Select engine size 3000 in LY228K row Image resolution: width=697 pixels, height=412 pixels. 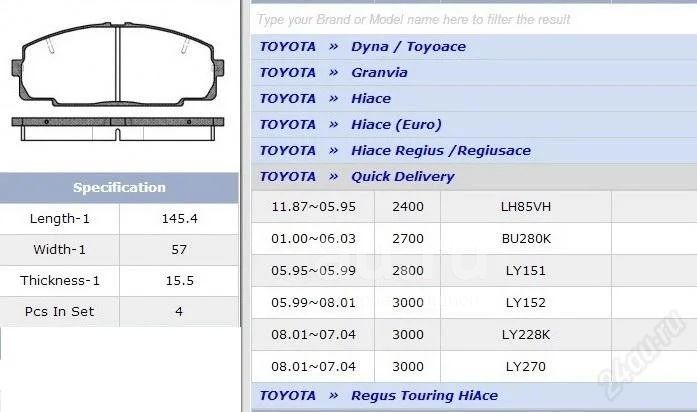coord(408,335)
